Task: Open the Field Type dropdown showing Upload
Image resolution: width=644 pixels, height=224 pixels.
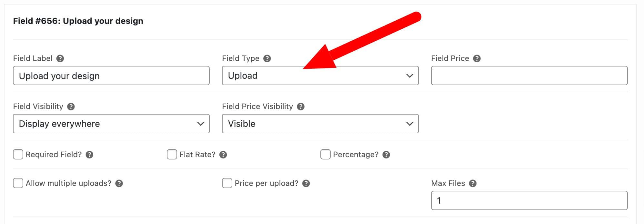Action: pos(320,76)
